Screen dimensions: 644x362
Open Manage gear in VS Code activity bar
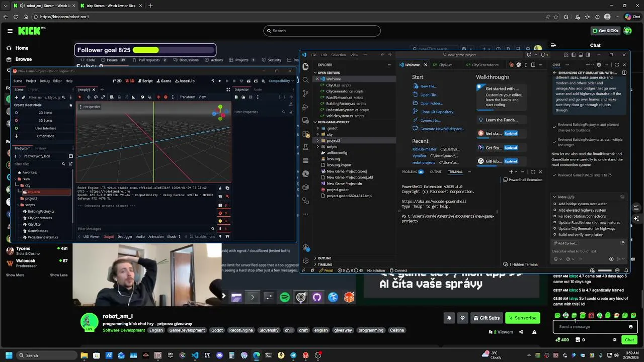click(x=305, y=260)
